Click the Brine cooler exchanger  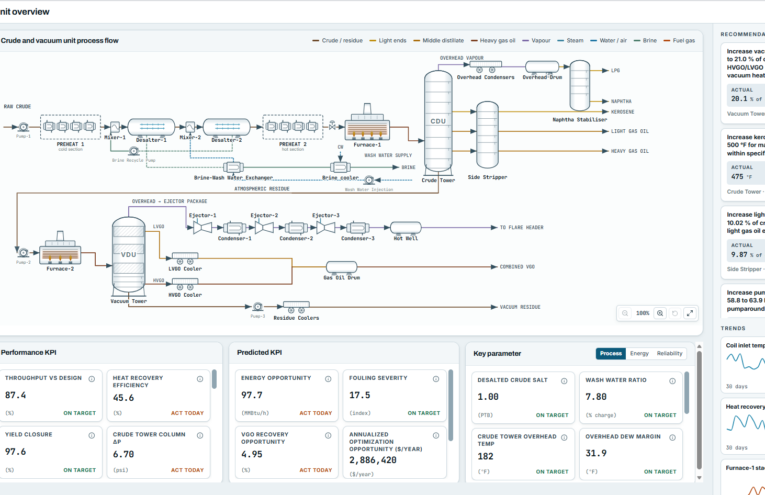340,168
